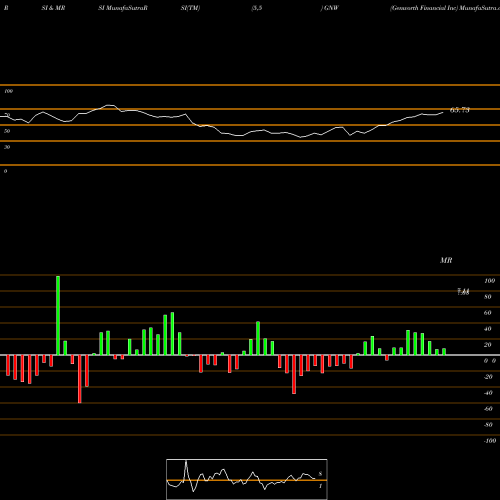Open the mini overview chart thumbnail
The height and width of the screenshot is (500, 500).
pos(247,479)
